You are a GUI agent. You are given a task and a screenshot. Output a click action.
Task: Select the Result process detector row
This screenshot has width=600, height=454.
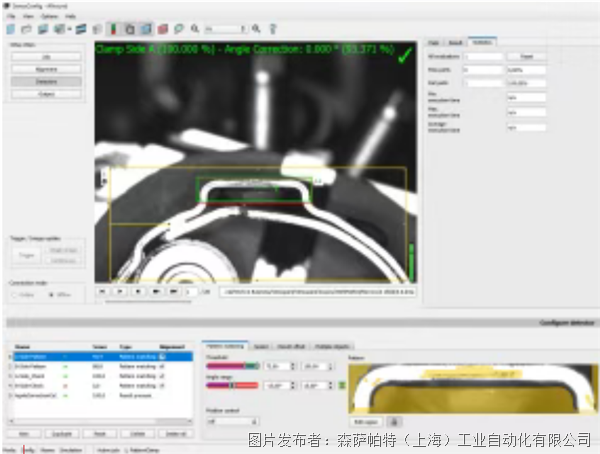(103, 395)
